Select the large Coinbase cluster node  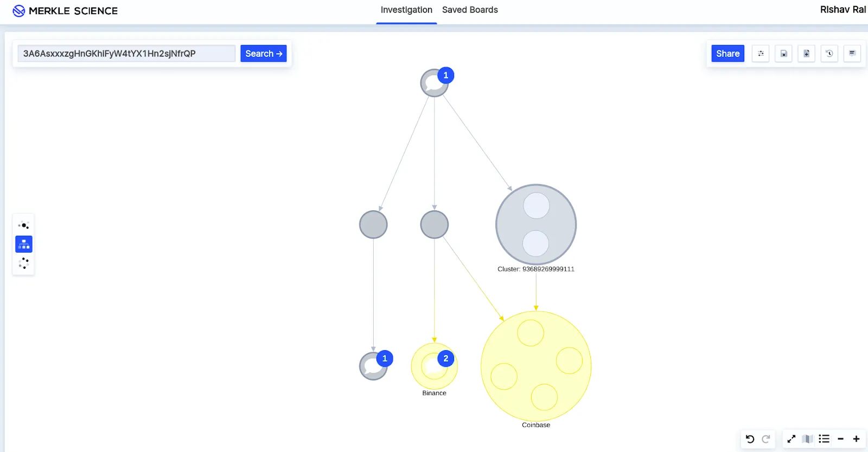(536, 366)
